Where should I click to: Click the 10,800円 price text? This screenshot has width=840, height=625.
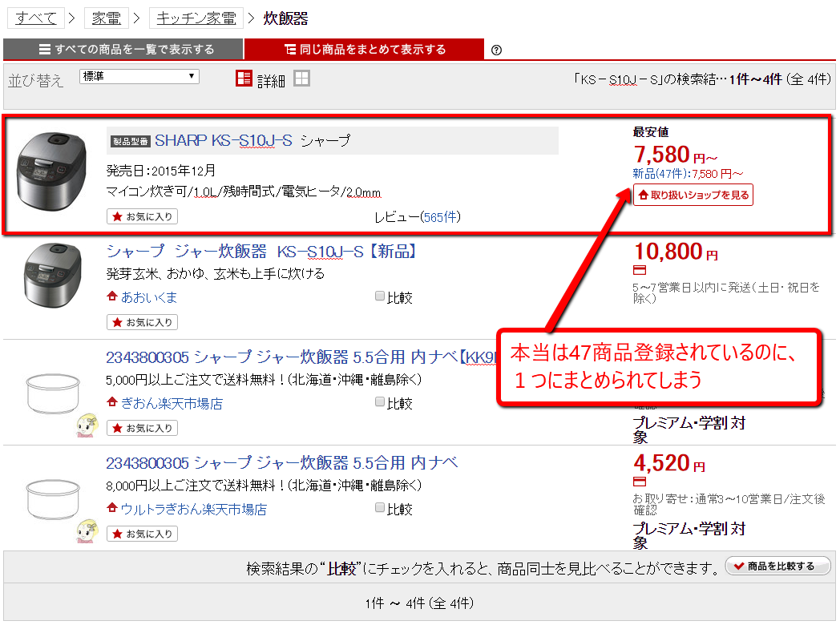[x=676, y=252]
